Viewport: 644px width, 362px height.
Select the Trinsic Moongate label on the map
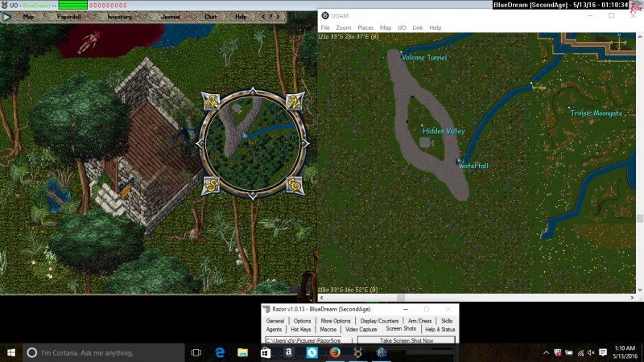(597, 113)
